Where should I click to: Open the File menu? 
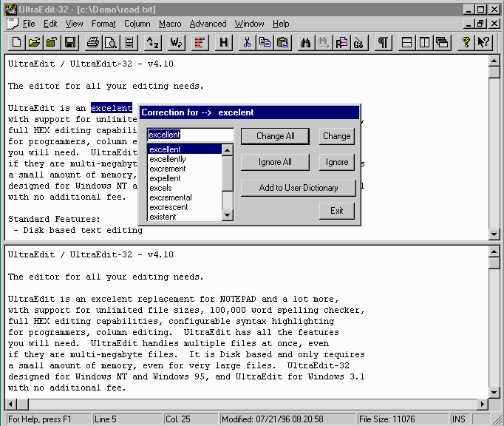pyautogui.click(x=29, y=24)
